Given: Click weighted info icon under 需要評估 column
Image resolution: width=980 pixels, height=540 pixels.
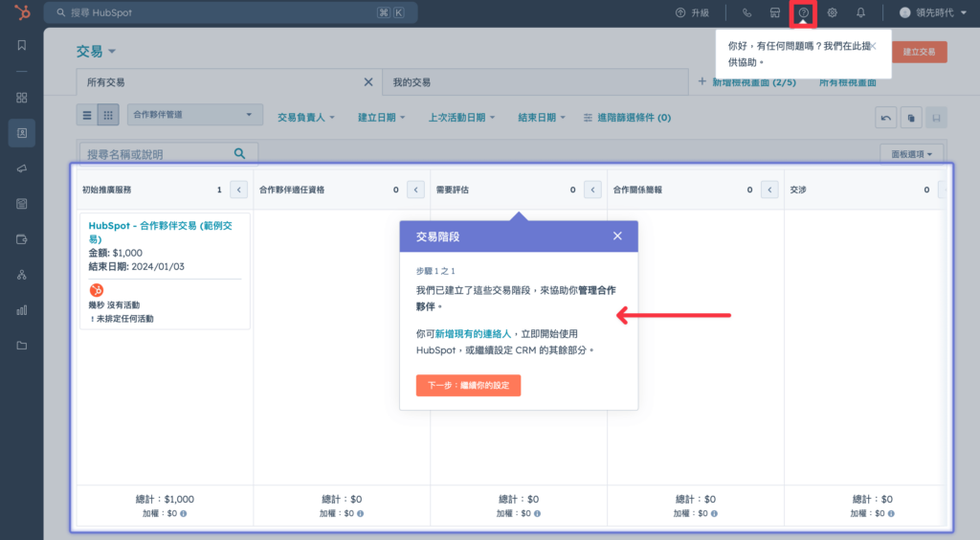Looking at the screenshot, I should coord(537,514).
